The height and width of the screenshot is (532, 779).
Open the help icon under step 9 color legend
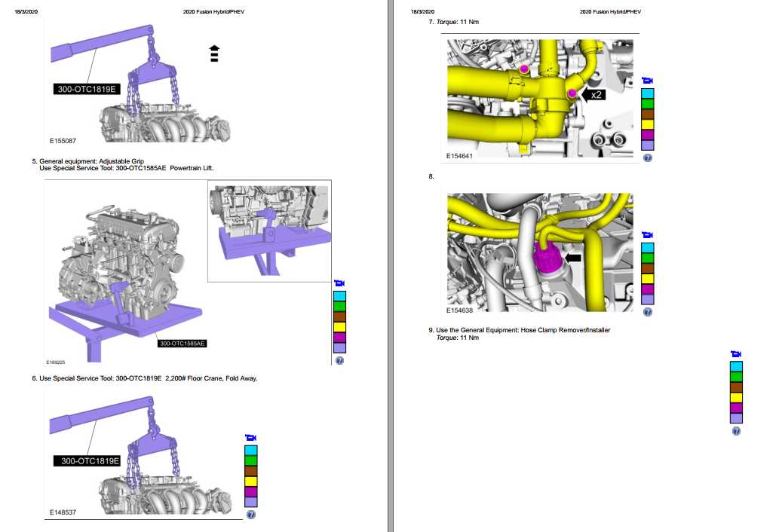[x=737, y=431]
